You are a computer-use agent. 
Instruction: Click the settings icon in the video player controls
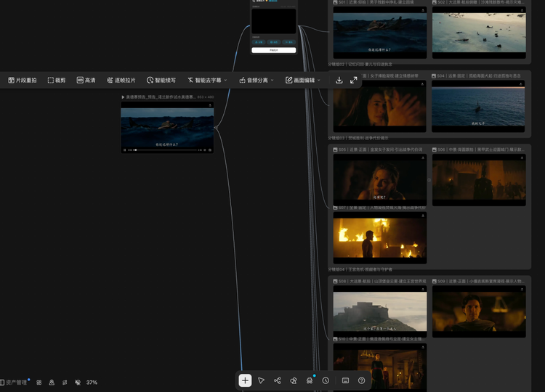[x=205, y=150]
